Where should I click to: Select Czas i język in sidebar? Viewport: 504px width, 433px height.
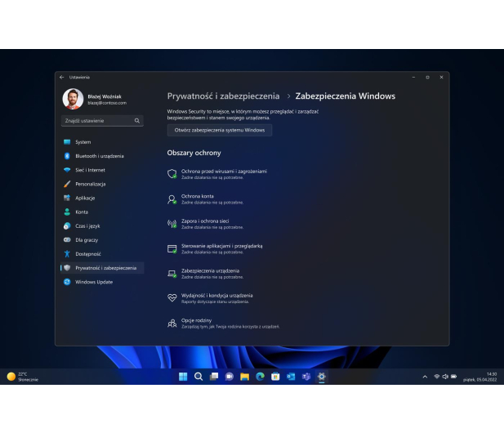[x=102, y=226]
